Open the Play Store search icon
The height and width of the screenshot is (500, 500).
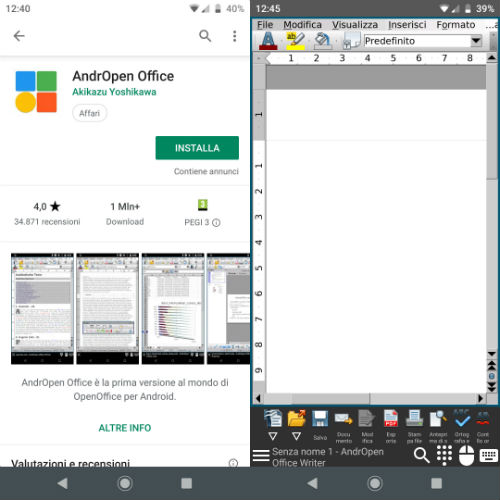pyautogui.click(x=205, y=36)
